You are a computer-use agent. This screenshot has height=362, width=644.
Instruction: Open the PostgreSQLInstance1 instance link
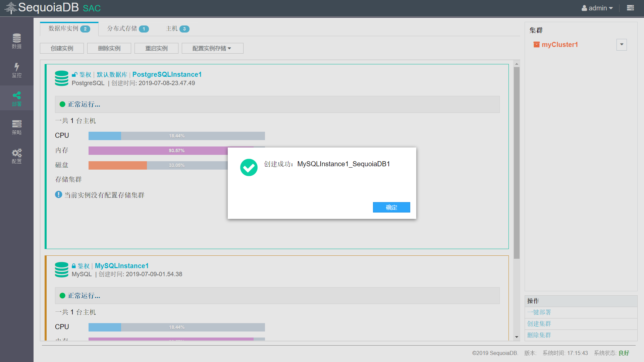[167, 74]
